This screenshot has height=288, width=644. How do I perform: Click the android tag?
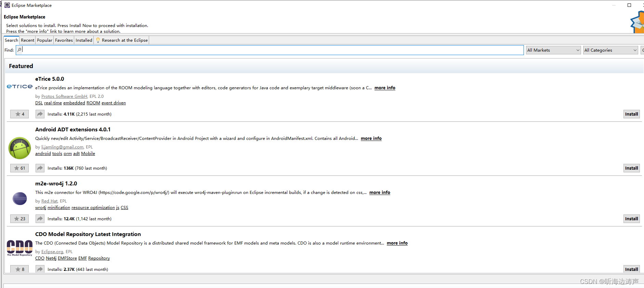43,154
